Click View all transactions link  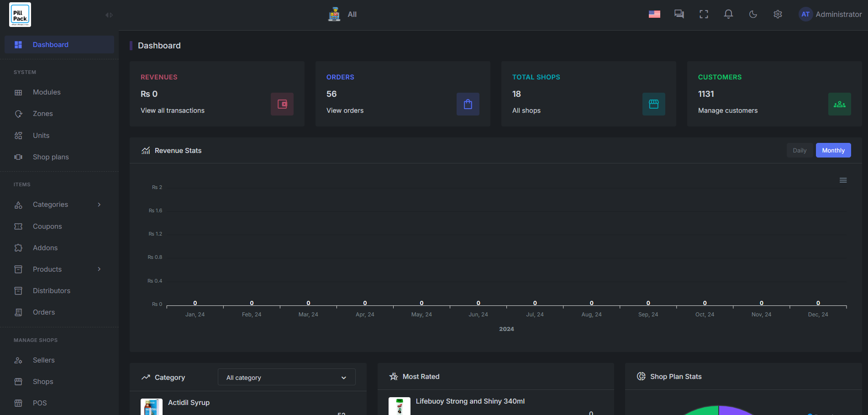[x=173, y=110]
